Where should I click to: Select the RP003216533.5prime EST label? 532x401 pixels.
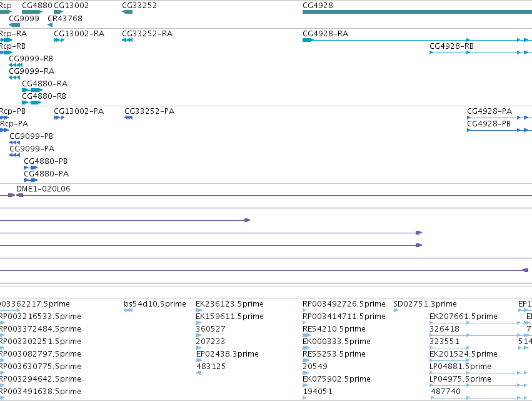(41, 317)
